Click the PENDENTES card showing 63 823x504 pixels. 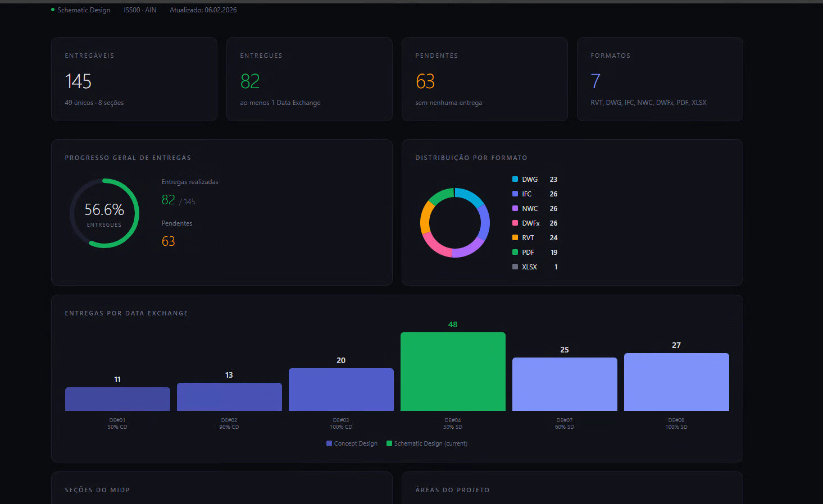tap(484, 79)
